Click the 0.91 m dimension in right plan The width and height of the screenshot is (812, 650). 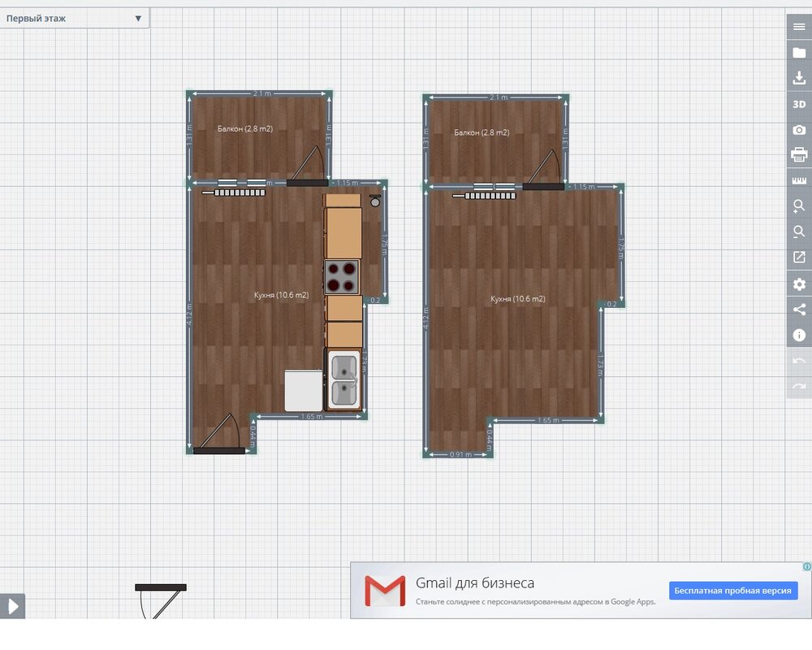460,454
